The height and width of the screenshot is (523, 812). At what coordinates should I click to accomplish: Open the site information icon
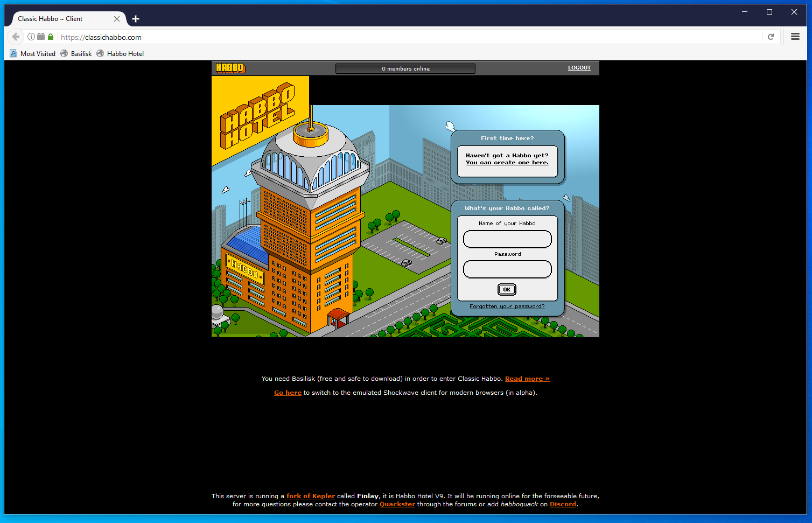[x=31, y=37]
